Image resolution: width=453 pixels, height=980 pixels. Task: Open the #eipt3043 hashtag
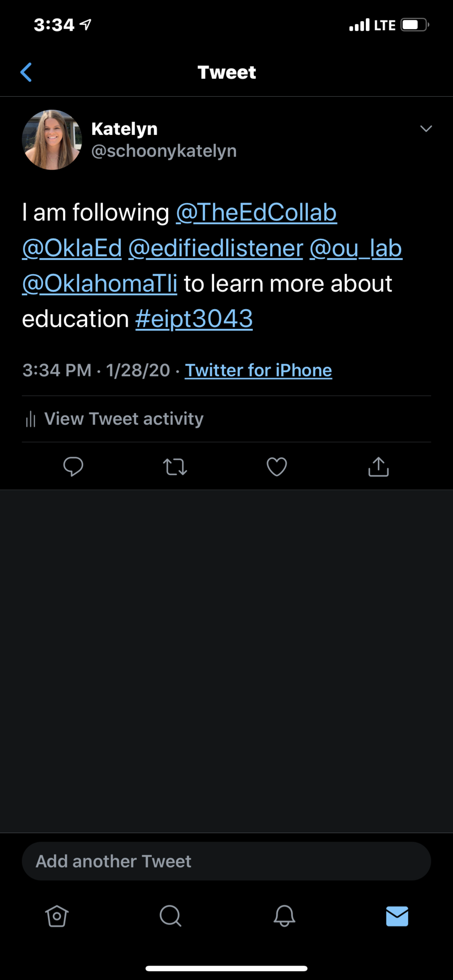coord(194,319)
